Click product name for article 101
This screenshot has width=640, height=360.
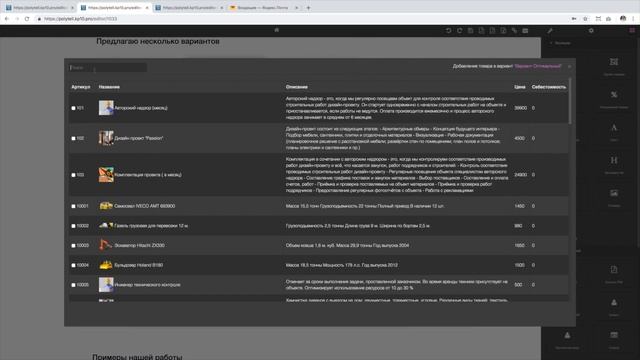[141, 108]
